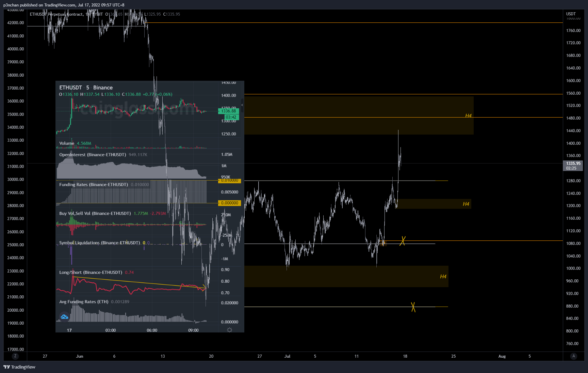Select the ETHUSDT Perpetual Contract symbol title
Viewport: 588px width, 373px height.
pyautogui.click(x=56, y=14)
